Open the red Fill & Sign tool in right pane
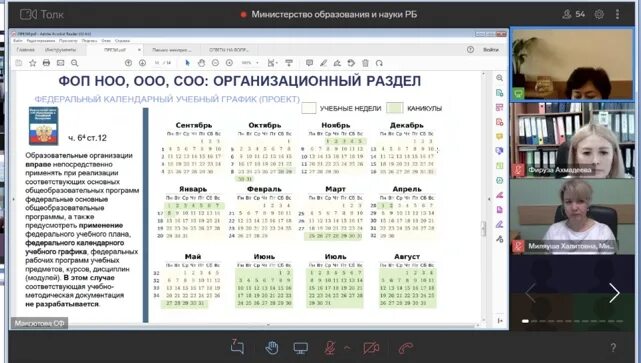641x363 pixels. click(500, 195)
